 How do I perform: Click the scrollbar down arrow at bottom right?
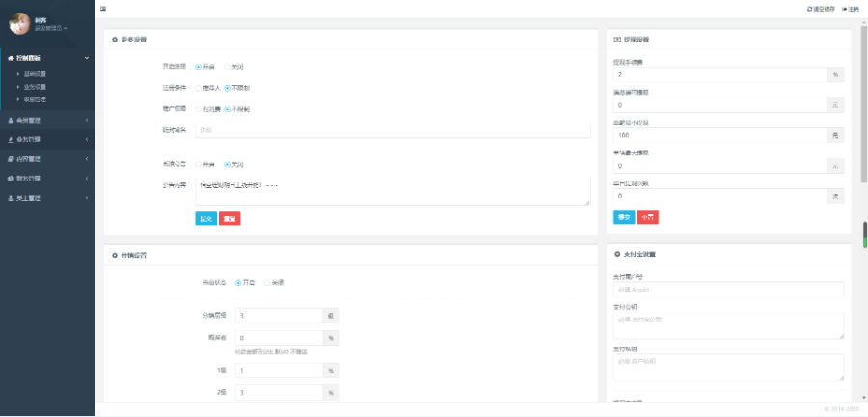click(864, 398)
